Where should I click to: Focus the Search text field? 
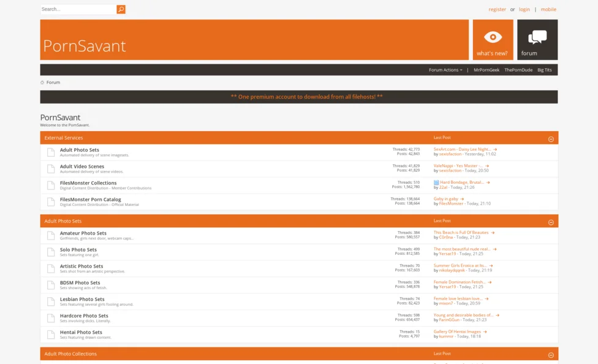(x=78, y=9)
